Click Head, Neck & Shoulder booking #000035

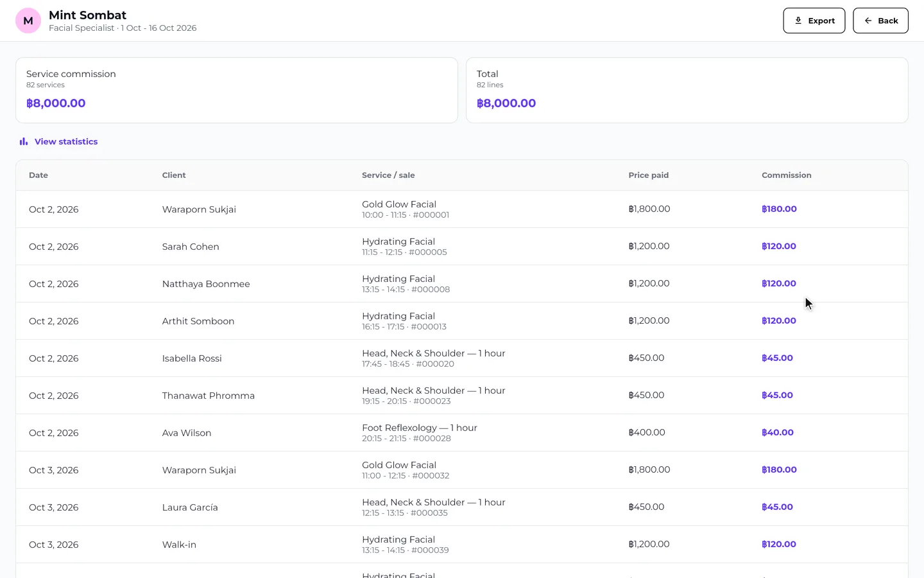click(434, 507)
